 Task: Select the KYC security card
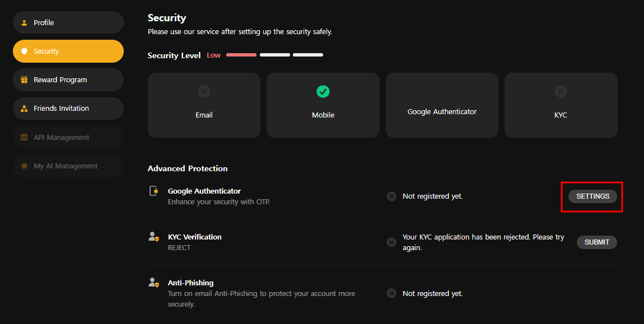coord(561,105)
